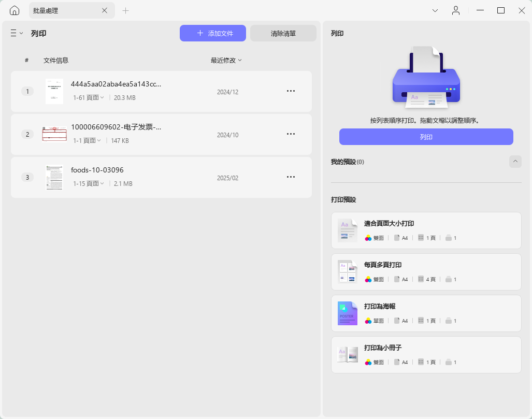
Task: Click row number 1 badge
Action: pos(27,91)
